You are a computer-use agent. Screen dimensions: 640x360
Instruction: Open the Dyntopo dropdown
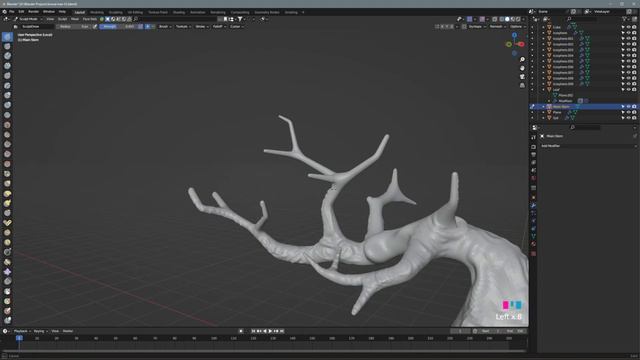476,27
